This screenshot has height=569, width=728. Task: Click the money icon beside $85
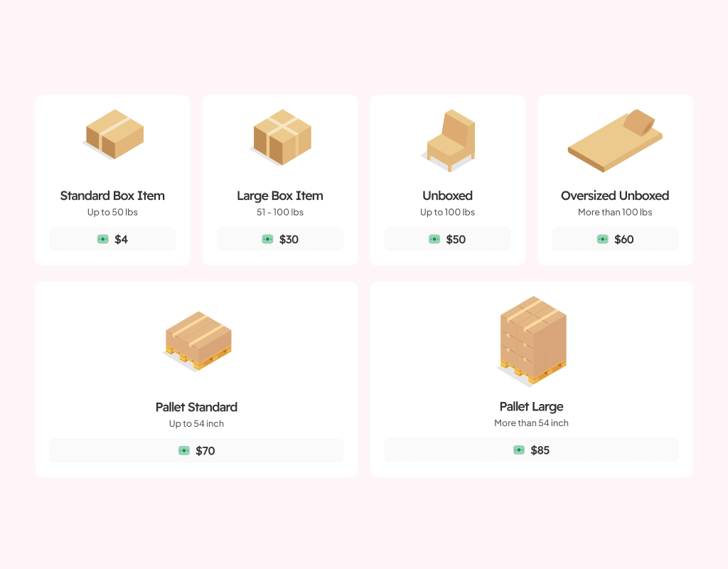pyautogui.click(x=519, y=450)
